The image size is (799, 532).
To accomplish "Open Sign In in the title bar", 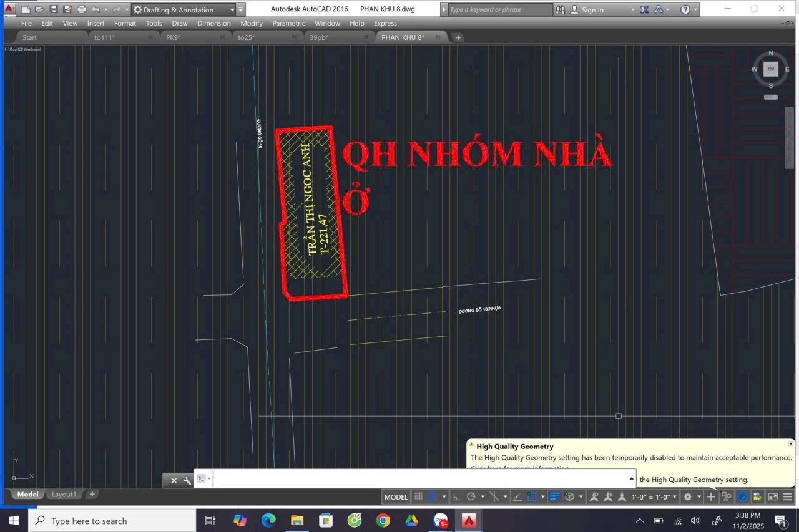I will coord(592,9).
